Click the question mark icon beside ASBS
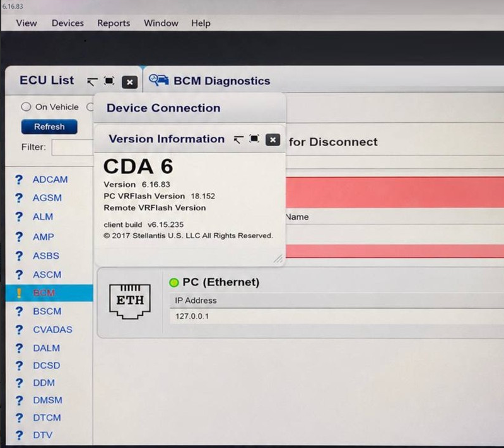 click(20, 256)
